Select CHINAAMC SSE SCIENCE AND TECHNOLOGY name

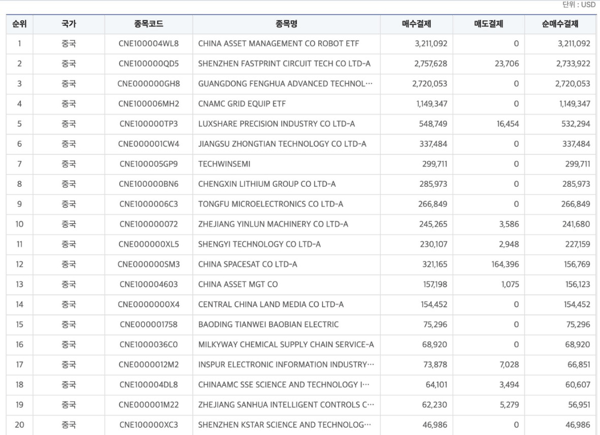[x=284, y=384]
